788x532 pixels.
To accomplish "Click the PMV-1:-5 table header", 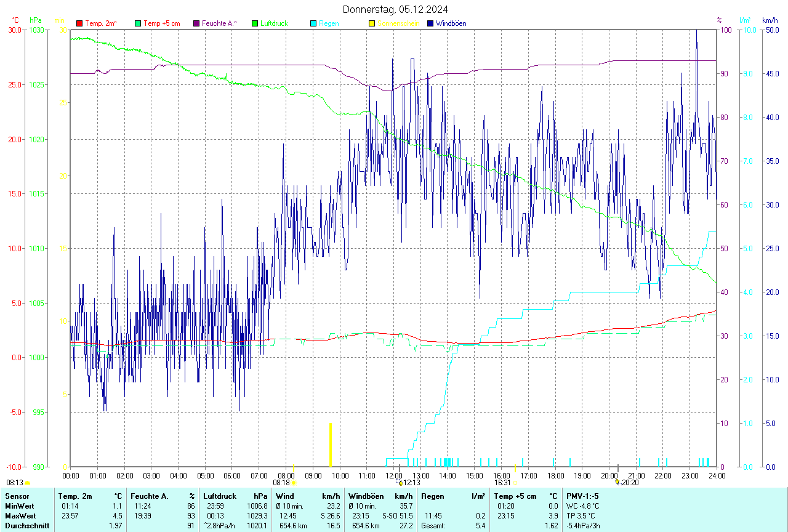I will (582, 496).
